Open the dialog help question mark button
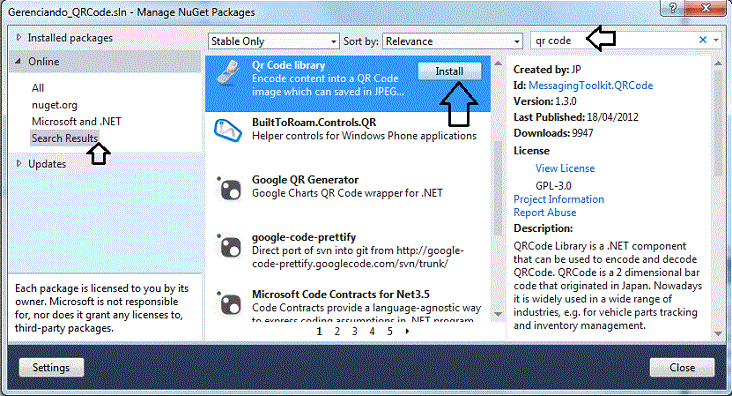This screenshot has height=396, width=732. click(673, 8)
